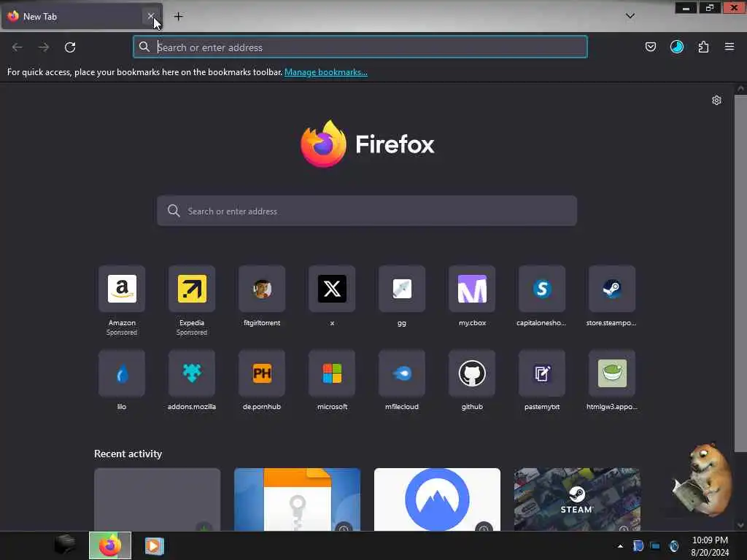Click the scrollbar down arrow
This screenshot has width=747, height=560.
tap(740, 525)
